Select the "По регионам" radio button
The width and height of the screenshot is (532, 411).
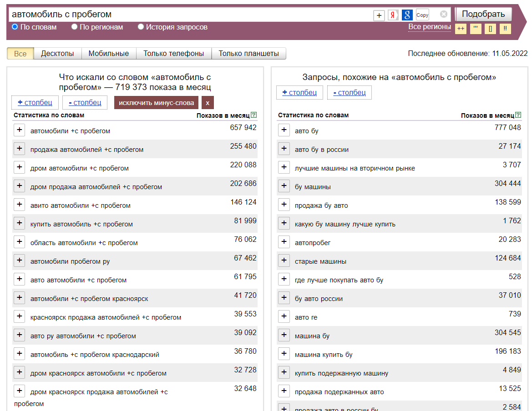[75, 27]
